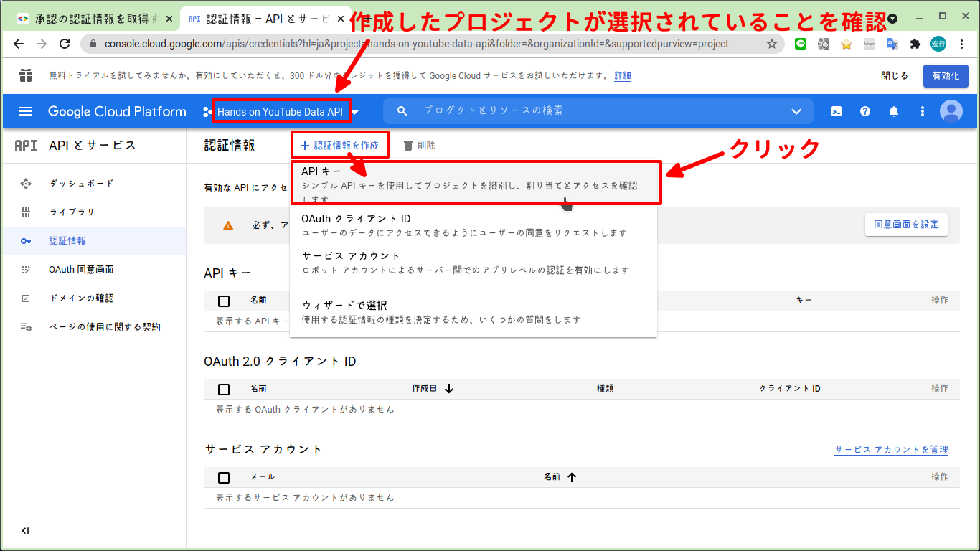View Google Cloud notifications bell
The image size is (980, 551).
(x=894, y=111)
